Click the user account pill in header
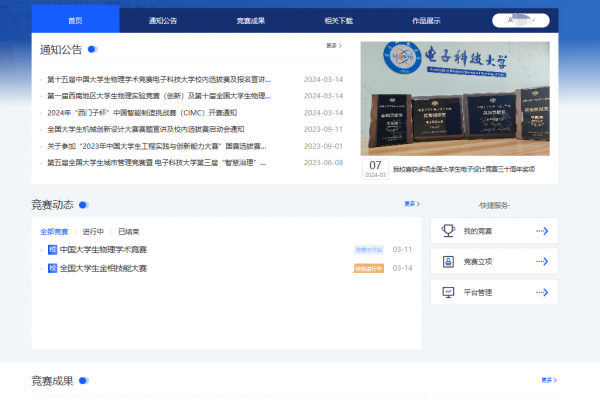This screenshot has height=400, width=600. [x=521, y=20]
